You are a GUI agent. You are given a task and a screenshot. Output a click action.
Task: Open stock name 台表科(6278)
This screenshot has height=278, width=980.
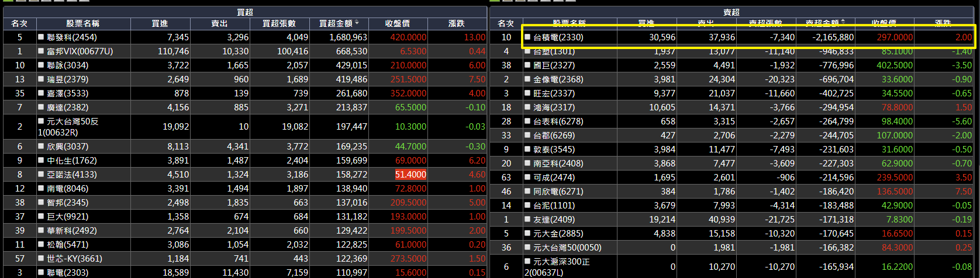coord(557,121)
